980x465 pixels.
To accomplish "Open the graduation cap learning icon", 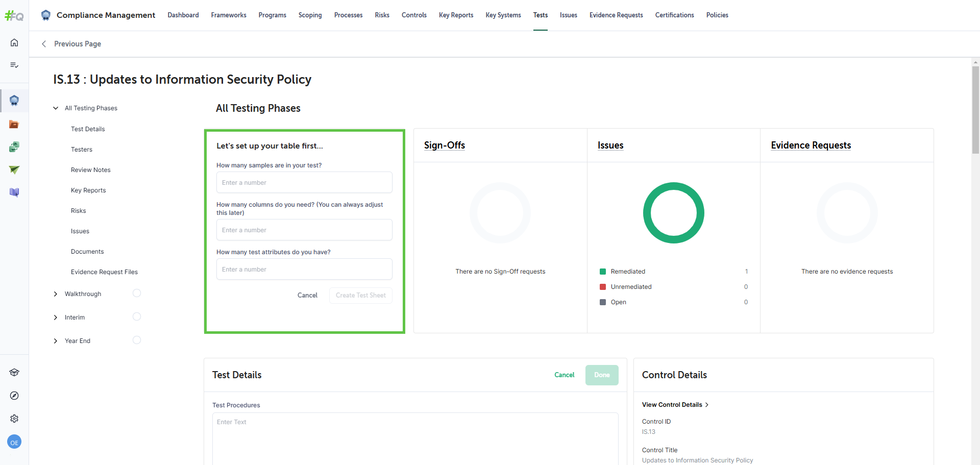I will 14,372.
